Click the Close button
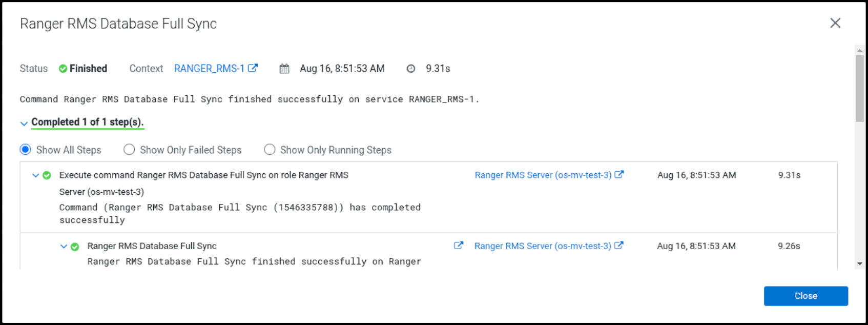The image size is (868, 325). 805,296
